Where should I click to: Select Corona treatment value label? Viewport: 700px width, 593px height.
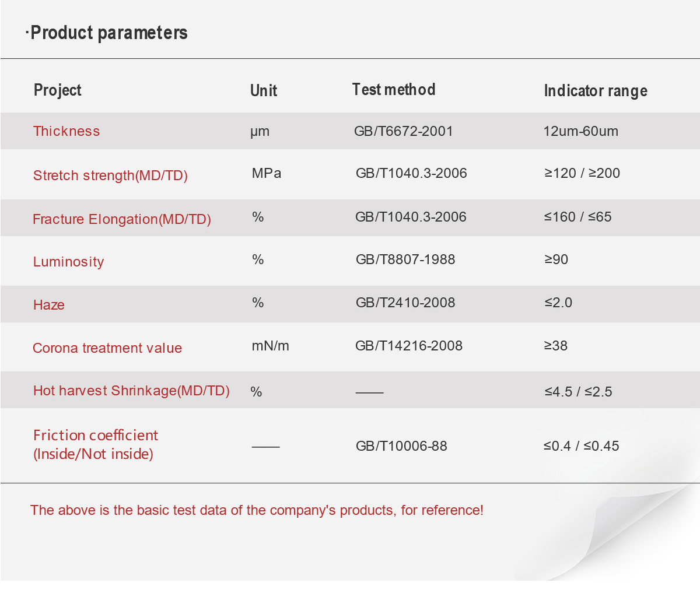point(107,348)
